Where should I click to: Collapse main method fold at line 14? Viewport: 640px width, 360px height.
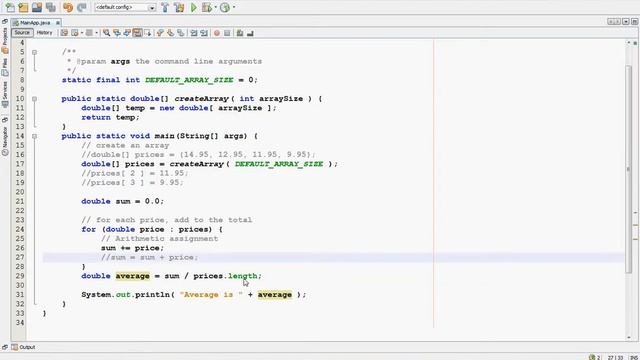pos(34,136)
